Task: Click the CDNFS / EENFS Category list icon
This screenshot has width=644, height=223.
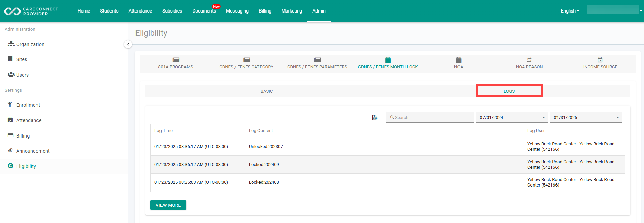Action: [x=247, y=60]
